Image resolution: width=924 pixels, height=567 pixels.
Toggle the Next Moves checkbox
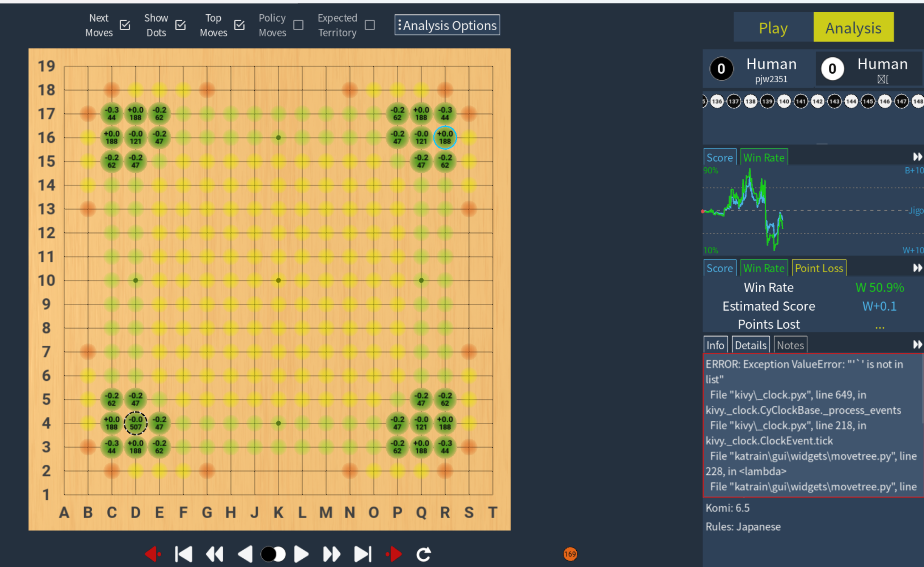[125, 25]
